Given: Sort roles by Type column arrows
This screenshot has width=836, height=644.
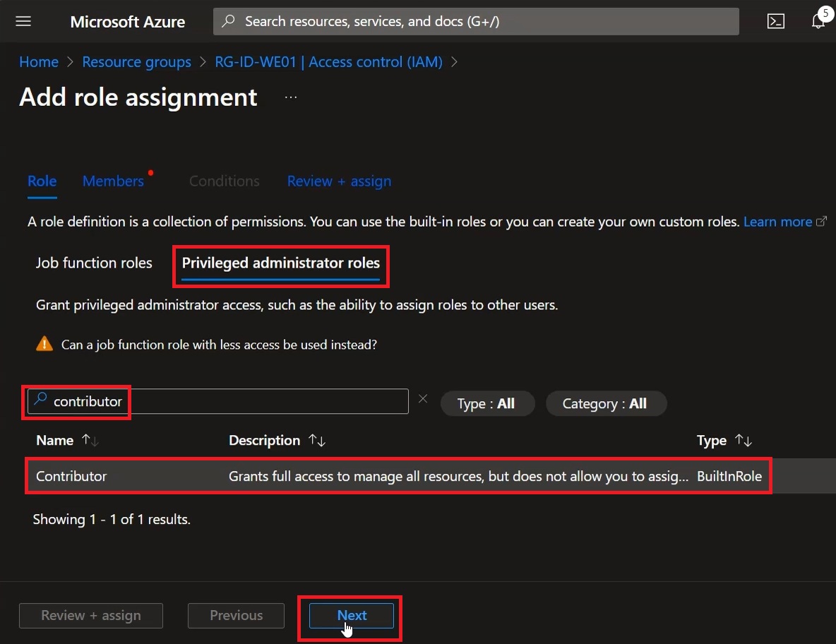Looking at the screenshot, I should coord(744,441).
